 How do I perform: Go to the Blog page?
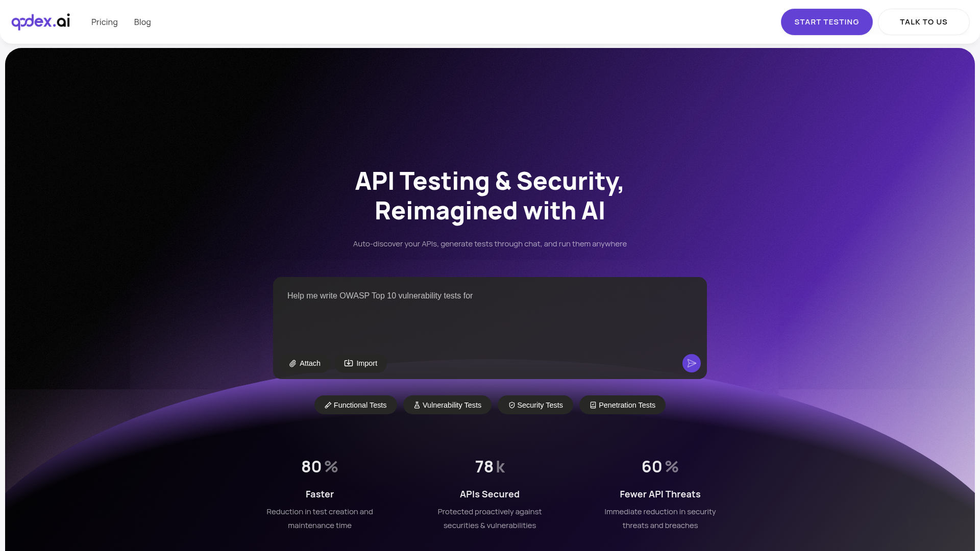142,22
